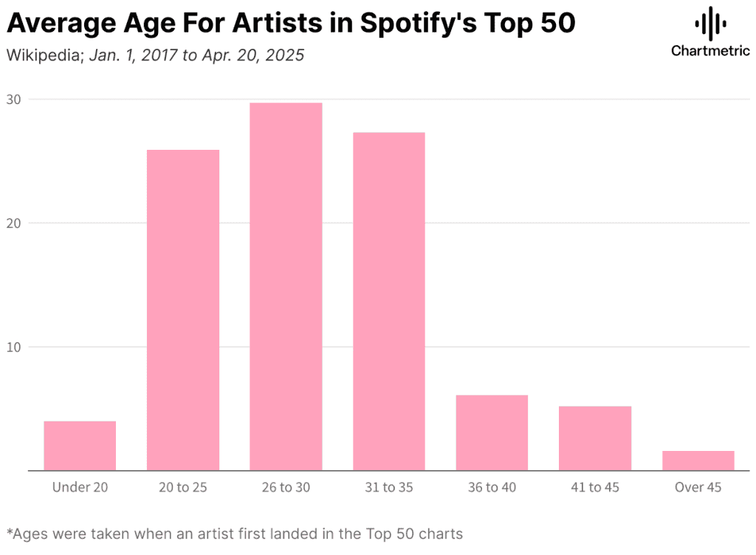Select the 41 to 45 bar

pyautogui.click(x=595, y=438)
